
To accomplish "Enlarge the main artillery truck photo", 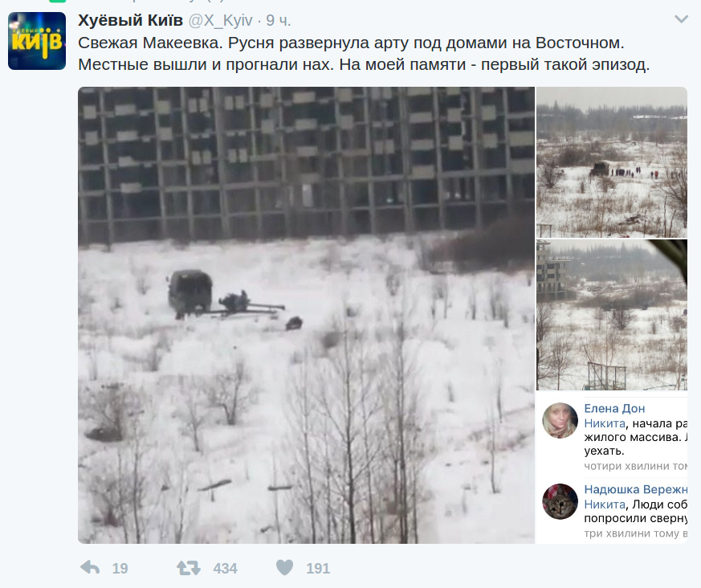I will pos(306,315).
